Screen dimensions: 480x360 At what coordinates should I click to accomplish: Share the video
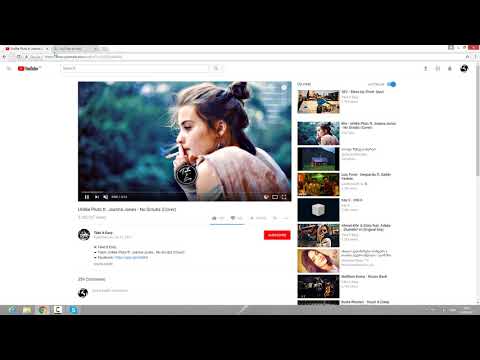click(x=258, y=218)
